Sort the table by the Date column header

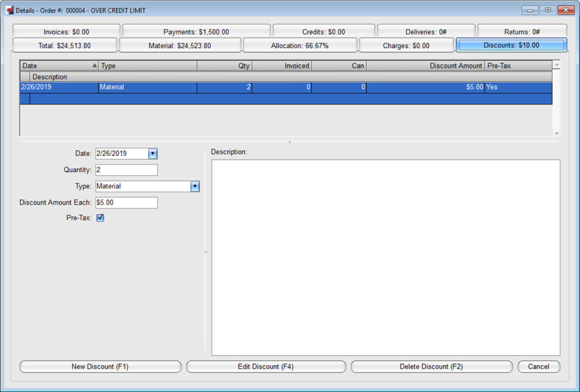pyautogui.click(x=59, y=65)
